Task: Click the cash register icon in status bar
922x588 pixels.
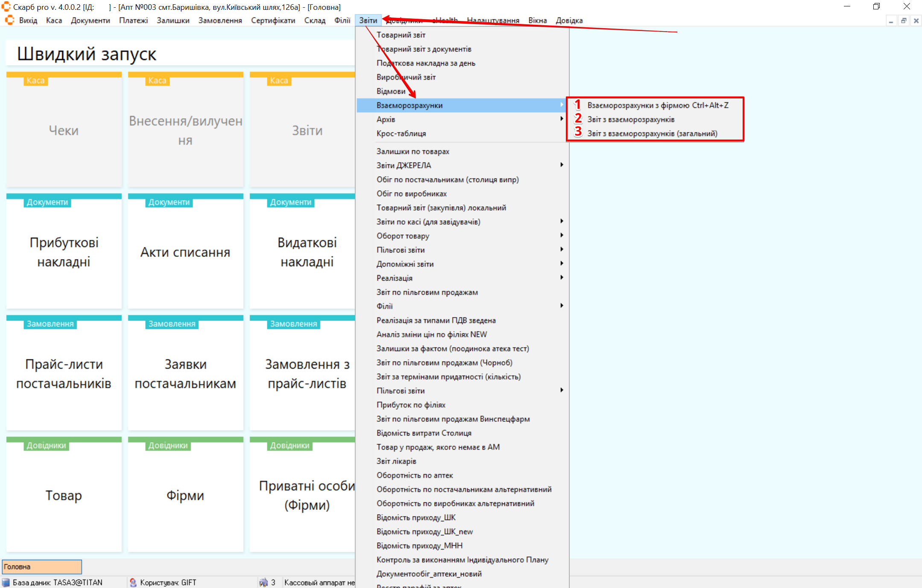Action: tap(263, 582)
